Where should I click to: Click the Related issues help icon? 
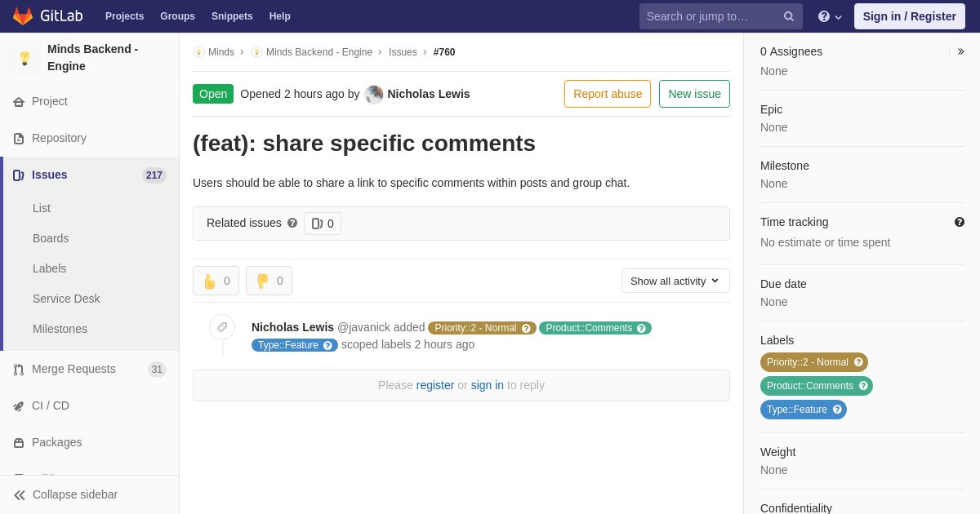click(x=292, y=223)
